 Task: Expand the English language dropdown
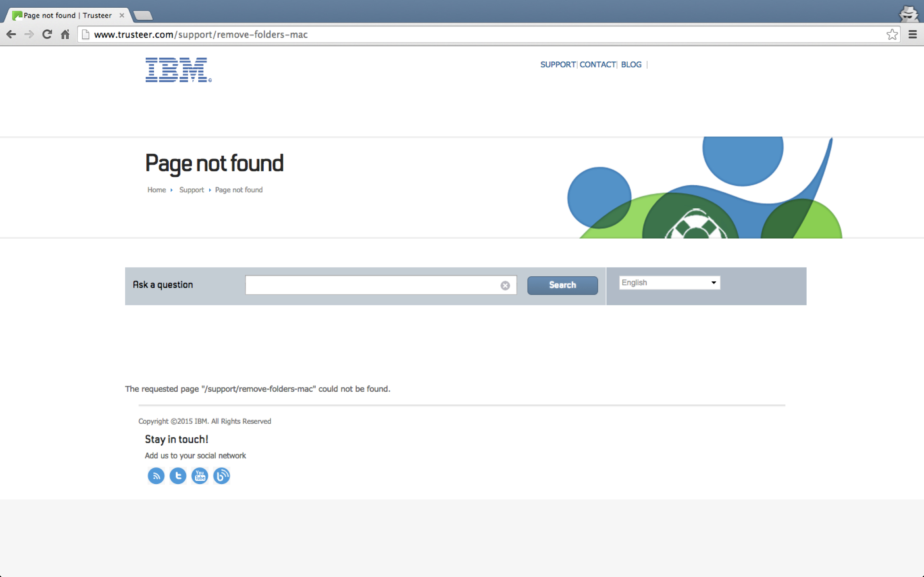(x=669, y=283)
